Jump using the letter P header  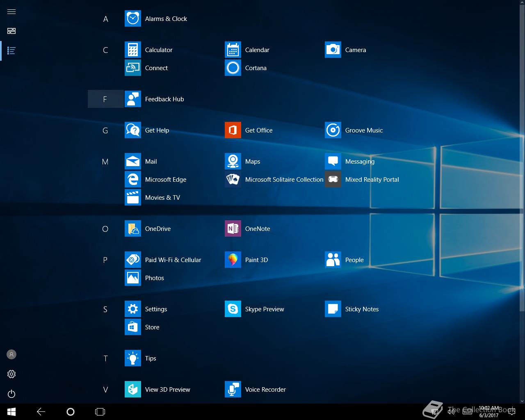(105, 260)
